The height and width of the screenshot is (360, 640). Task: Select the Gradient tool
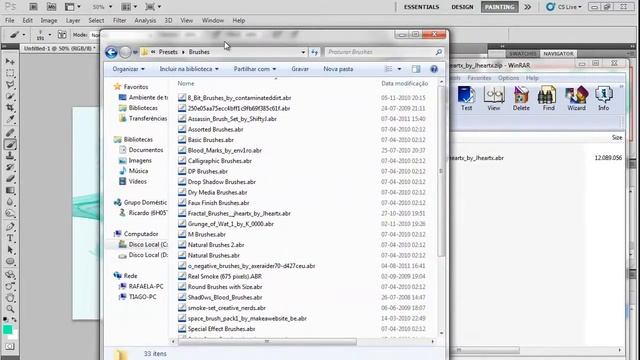pyautogui.click(x=10, y=190)
